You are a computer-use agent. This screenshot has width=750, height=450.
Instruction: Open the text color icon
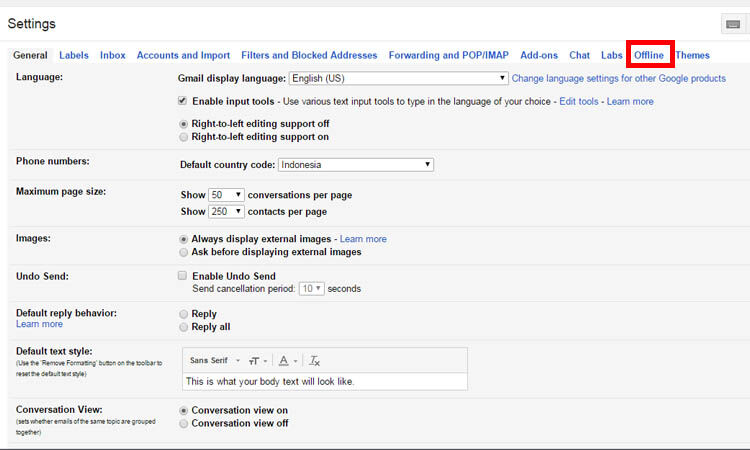[x=287, y=361]
